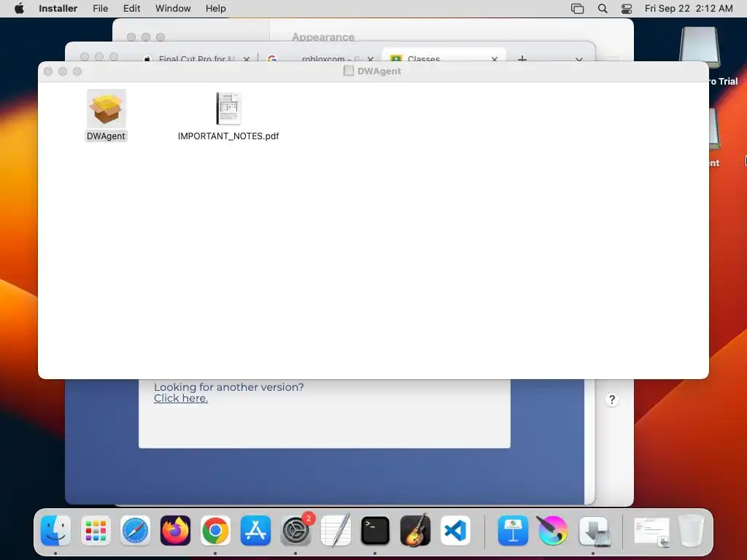The image size is (747, 560).
Task: Select the IMPORTANT_NOTES.pdf file name label
Action: pyautogui.click(x=228, y=136)
